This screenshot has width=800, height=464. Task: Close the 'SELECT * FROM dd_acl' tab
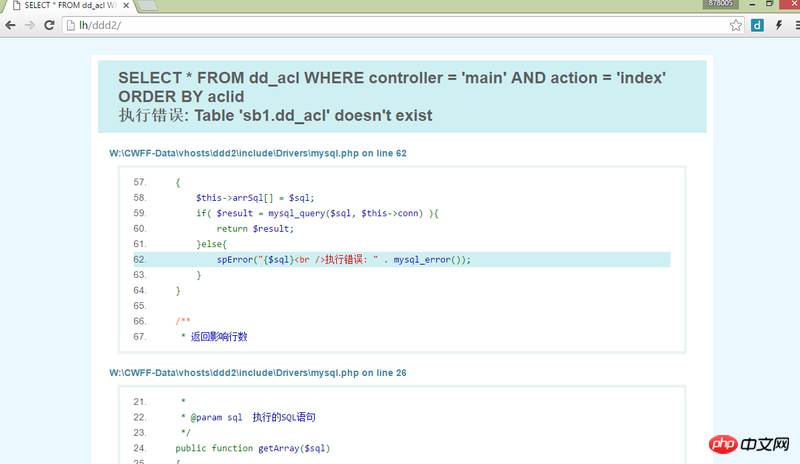[126, 5]
